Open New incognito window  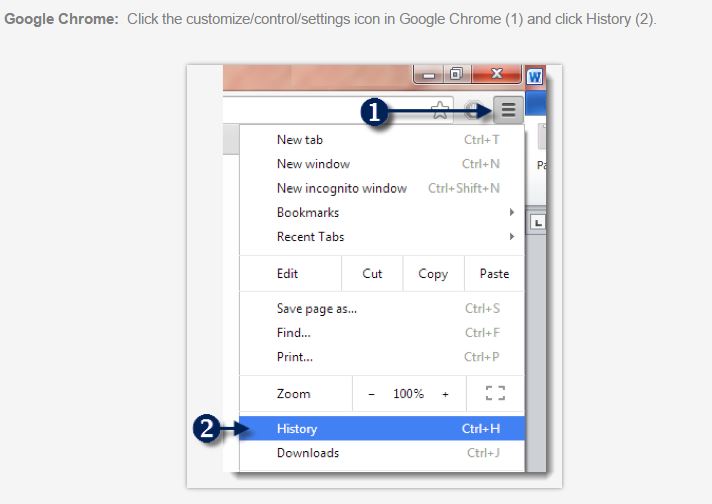[382, 188]
